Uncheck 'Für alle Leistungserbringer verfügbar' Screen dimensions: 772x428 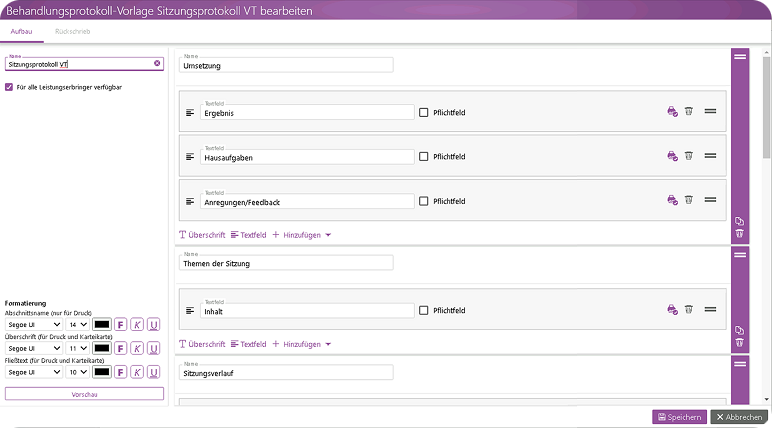(9, 88)
